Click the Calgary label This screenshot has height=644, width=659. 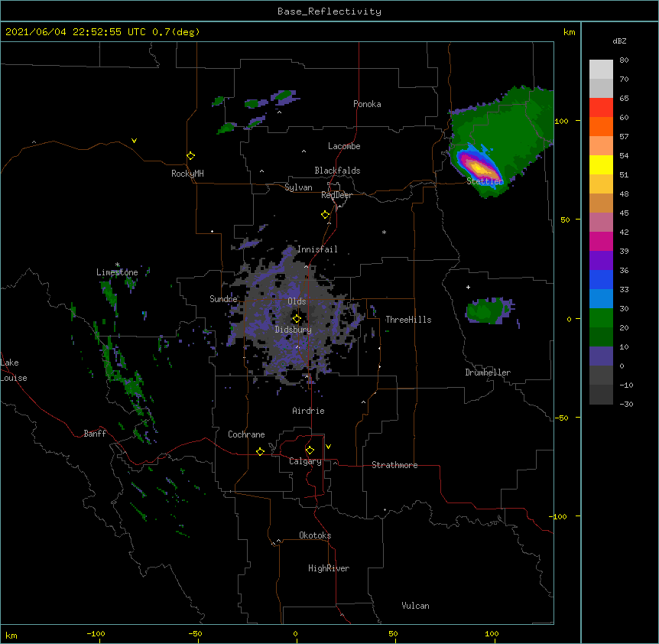[x=305, y=461]
